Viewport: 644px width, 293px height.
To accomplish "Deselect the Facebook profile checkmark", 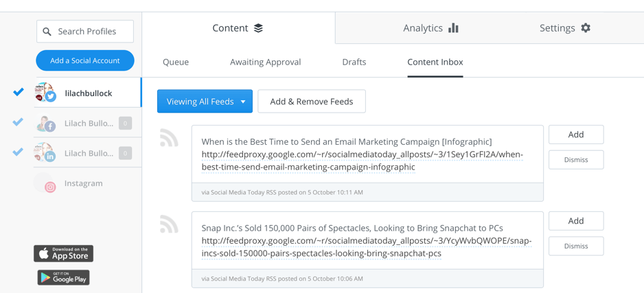I will click(19, 122).
